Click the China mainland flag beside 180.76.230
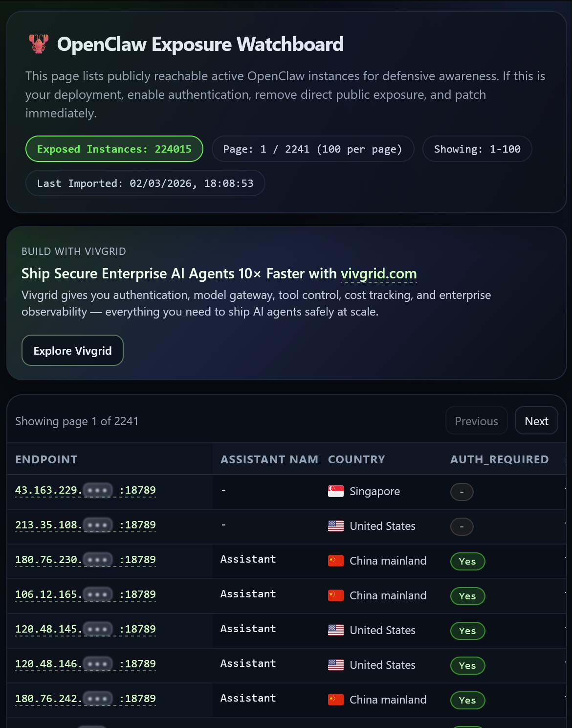Viewport: 572px width, 728px height. pos(335,561)
